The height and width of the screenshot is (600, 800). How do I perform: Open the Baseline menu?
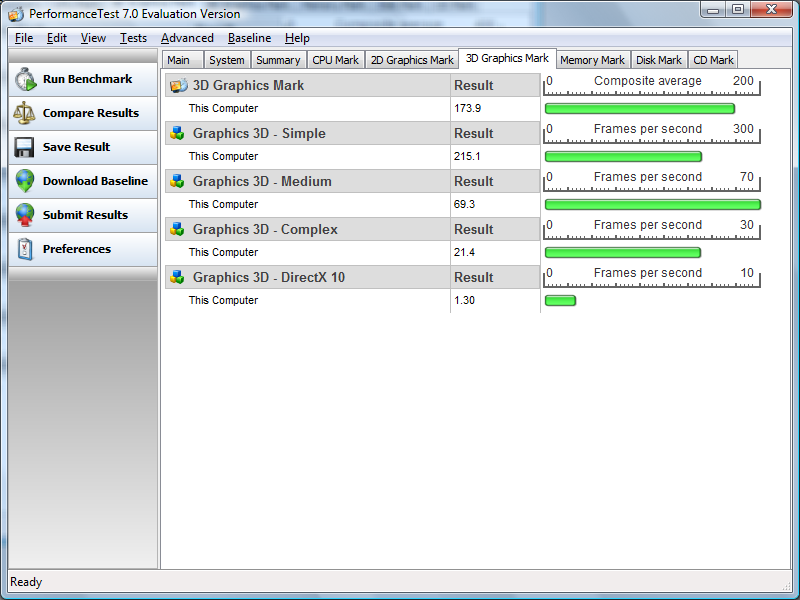249,38
